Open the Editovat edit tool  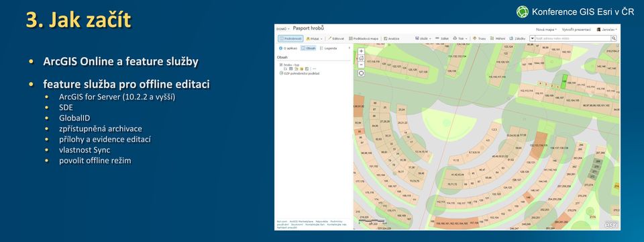[336, 38]
